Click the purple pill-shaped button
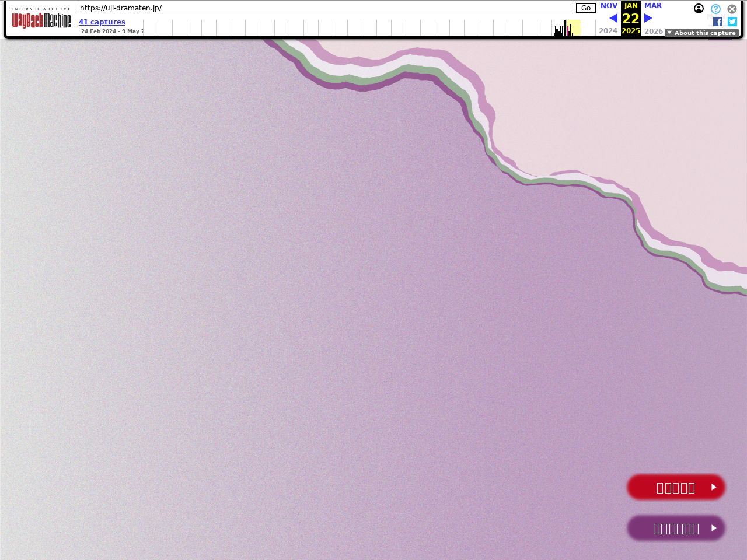747x560 pixels. tap(676, 528)
